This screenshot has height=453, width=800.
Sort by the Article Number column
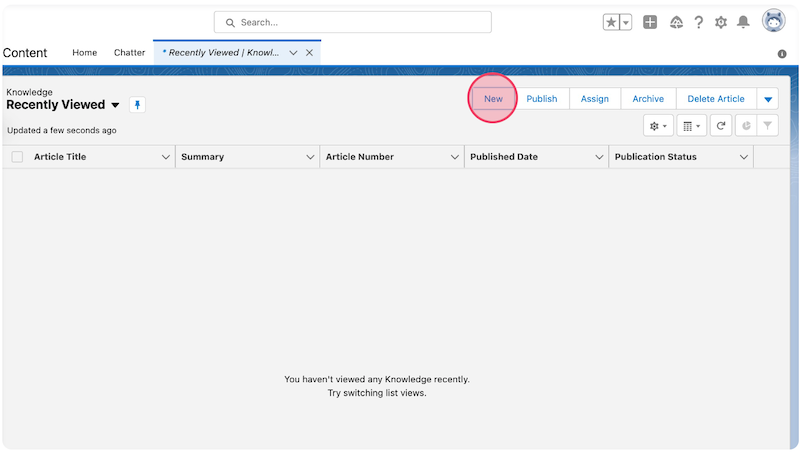tap(360, 157)
